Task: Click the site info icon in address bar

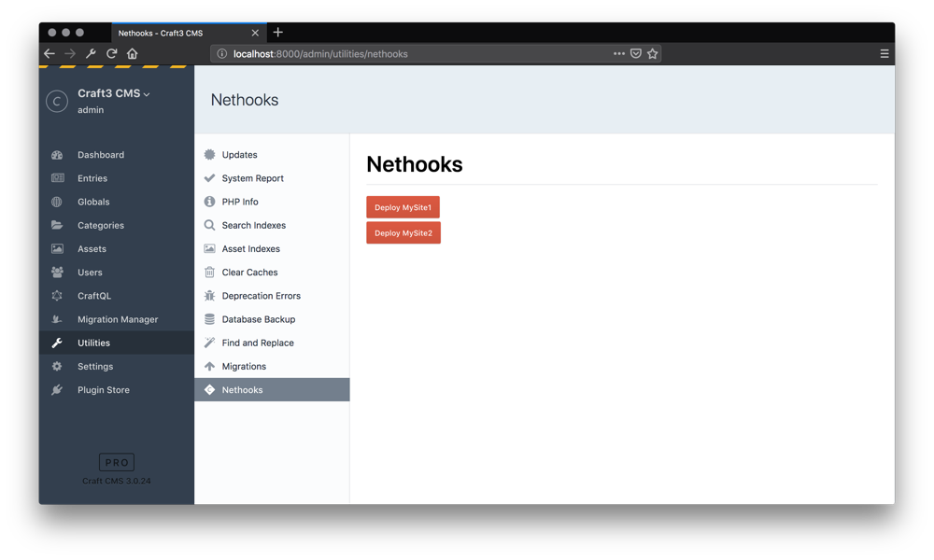Action: click(222, 53)
